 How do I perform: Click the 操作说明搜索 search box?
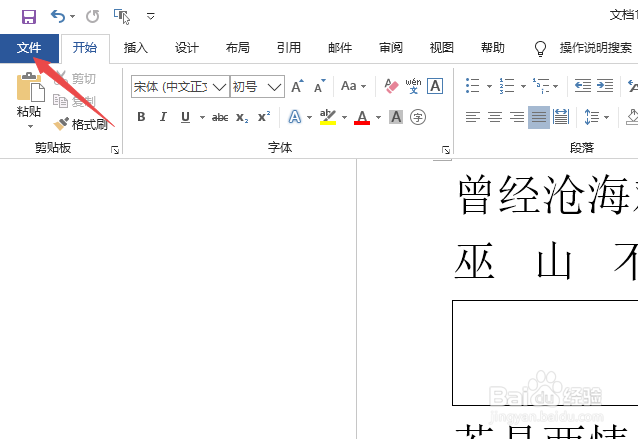click(x=596, y=48)
